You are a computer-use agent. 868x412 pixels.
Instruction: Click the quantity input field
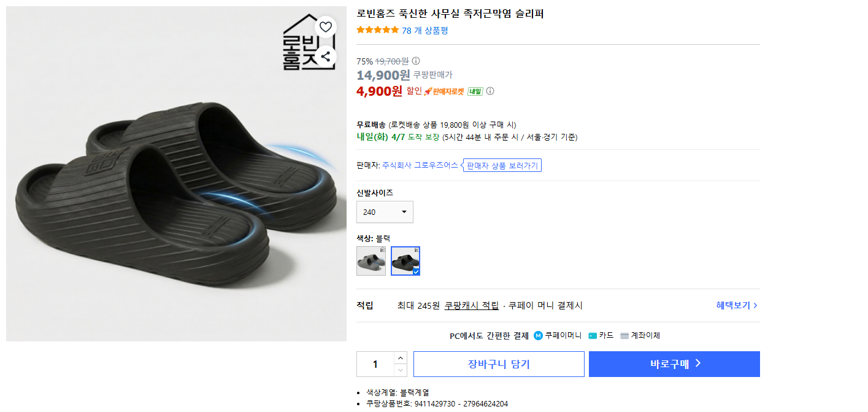(x=375, y=364)
